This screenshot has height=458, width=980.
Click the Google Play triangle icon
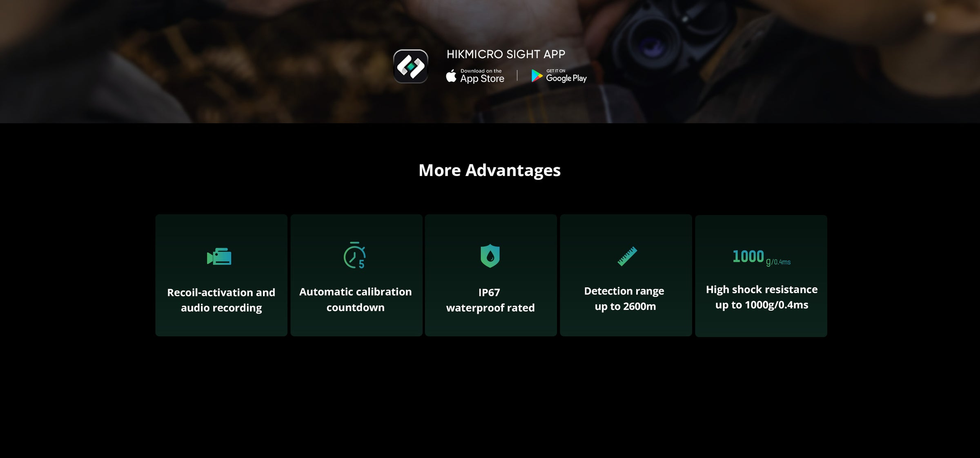pos(537,76)
